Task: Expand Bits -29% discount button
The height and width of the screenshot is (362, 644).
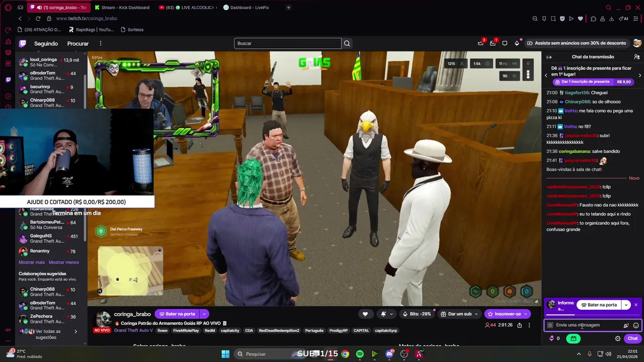Action: tap(417, 314)
